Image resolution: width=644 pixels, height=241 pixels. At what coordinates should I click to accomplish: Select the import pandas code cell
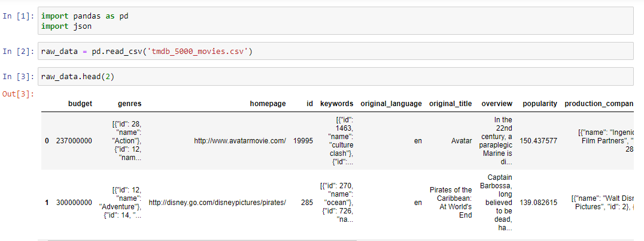[336, 22]
